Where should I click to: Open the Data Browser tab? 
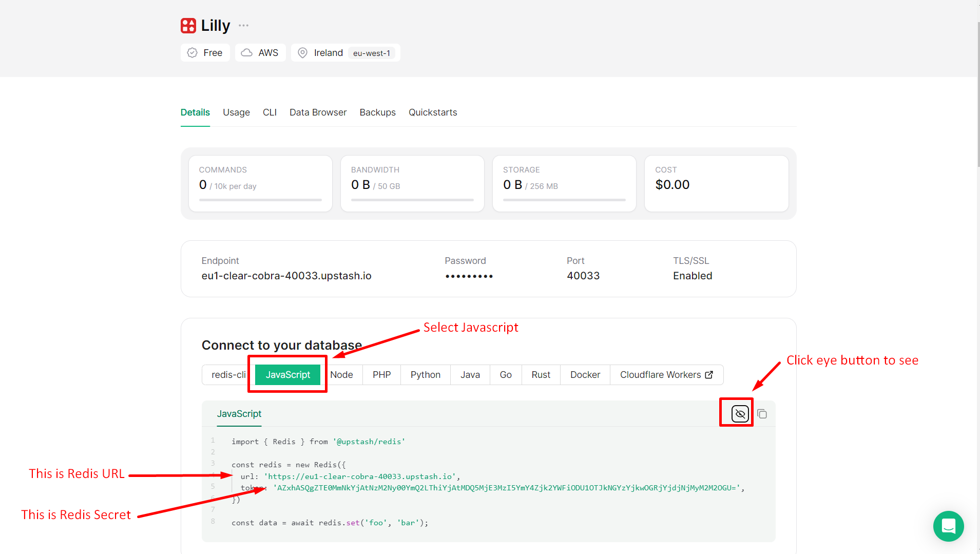(x=318, y=112)
